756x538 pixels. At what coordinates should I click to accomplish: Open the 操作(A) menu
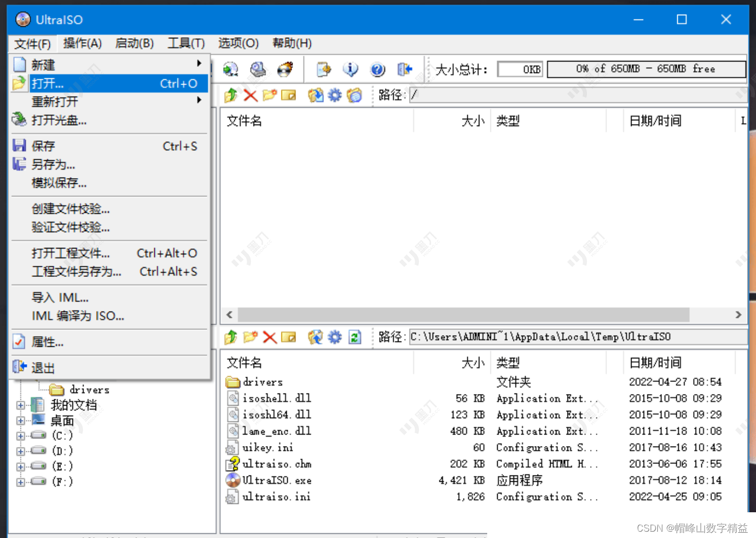tap(82, 43)
